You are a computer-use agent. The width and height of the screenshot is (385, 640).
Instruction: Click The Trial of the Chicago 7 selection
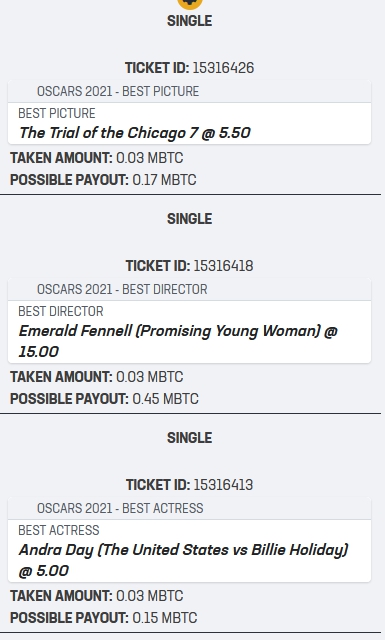(x=135, y=133)
